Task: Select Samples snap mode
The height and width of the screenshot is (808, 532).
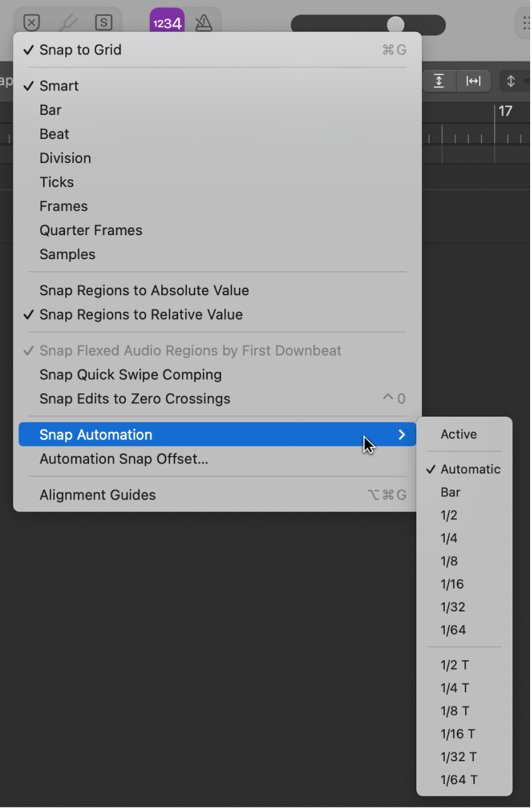Action: (67, 254)
